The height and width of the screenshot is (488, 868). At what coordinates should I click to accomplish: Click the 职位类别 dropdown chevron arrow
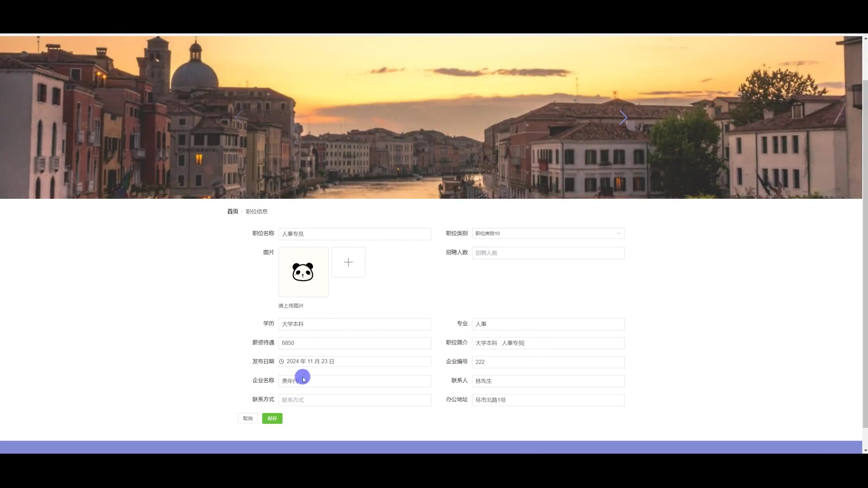click(x=618, y=234)
